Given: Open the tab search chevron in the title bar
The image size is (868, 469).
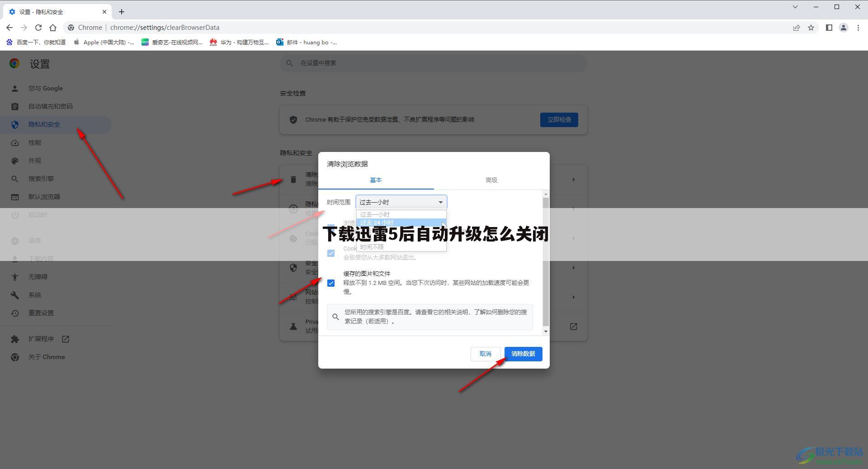Looking at the screenshot, I should tap(795, 7).
